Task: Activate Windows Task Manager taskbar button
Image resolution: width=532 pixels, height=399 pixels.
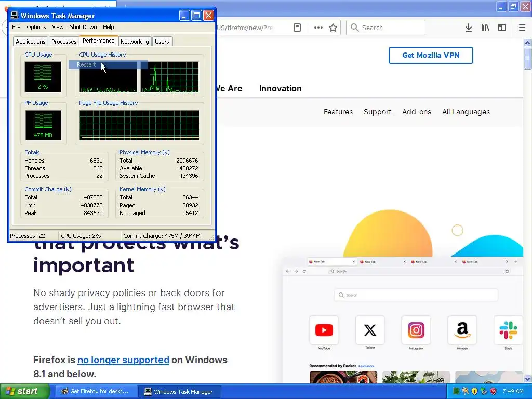Action: [x=180, y=392]
